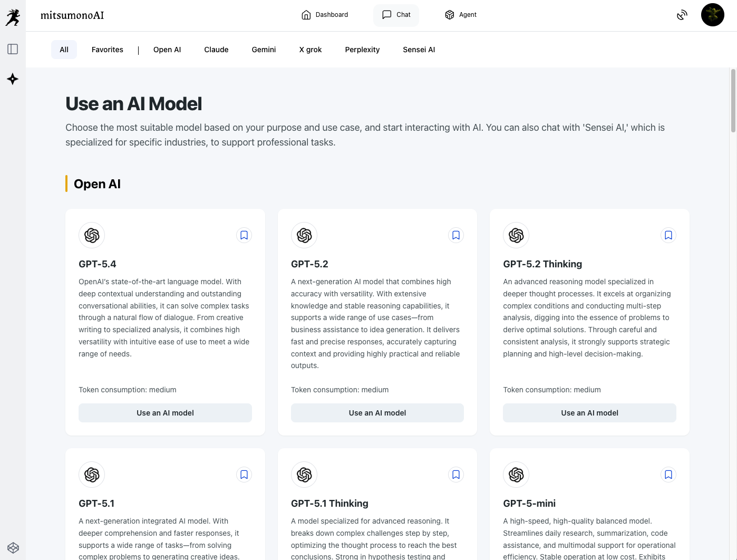Use the GPT-5.4 AI model
This screenshot has width=737, height=560.
point(165,413)
